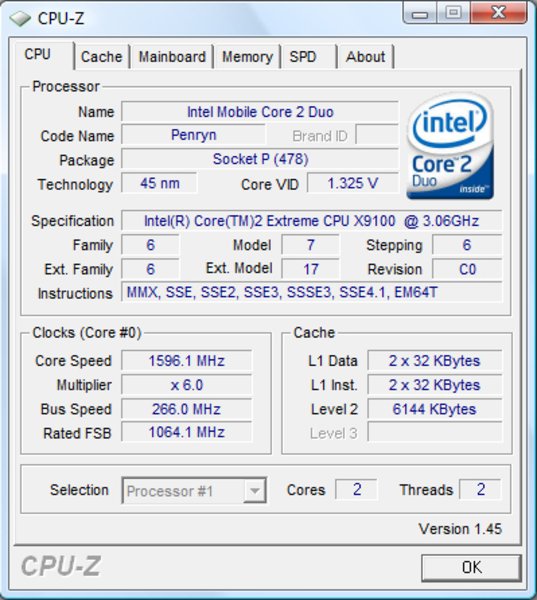
Task: Minimize the CPU-Z window
Action: pyautogui.click(x=421, y=13)
